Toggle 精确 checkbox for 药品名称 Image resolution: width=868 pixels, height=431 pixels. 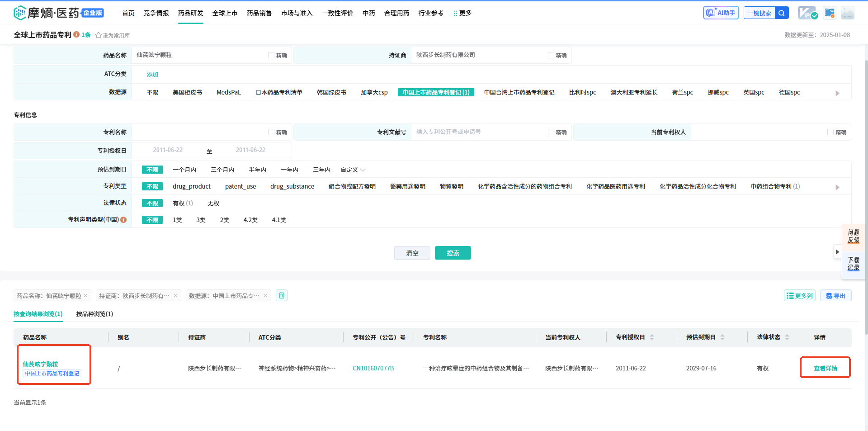(x=271, y=55)
